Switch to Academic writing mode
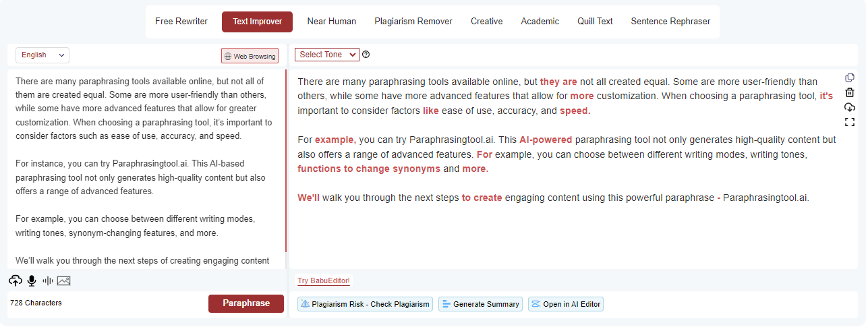This screenshot has width=868, height=329. [x=540, y=22]
